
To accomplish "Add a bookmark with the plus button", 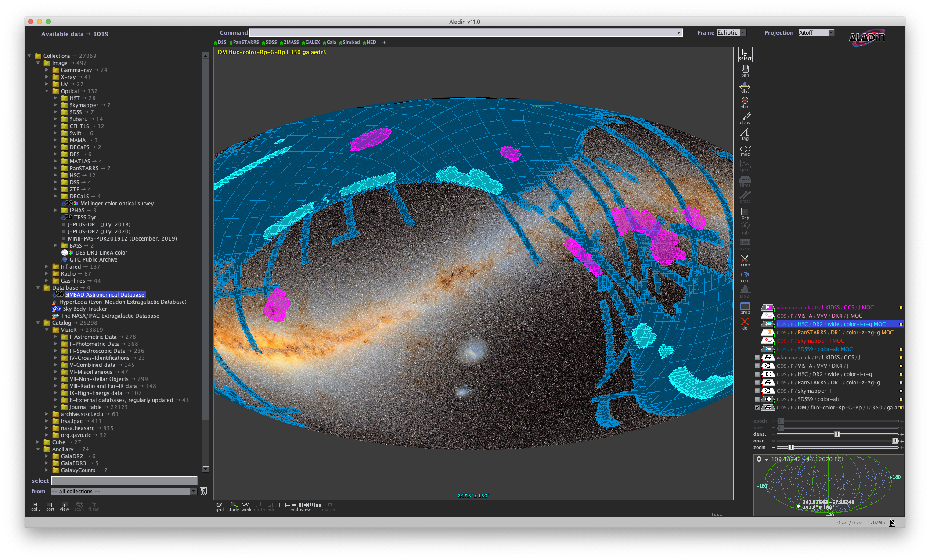I will coord(384,43).
